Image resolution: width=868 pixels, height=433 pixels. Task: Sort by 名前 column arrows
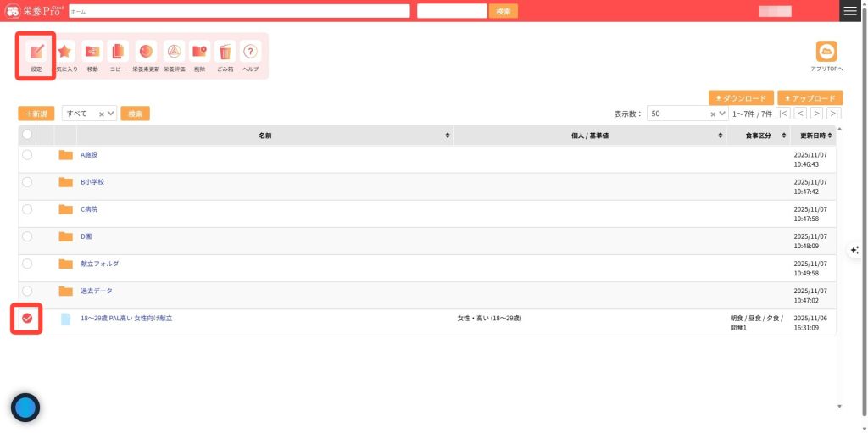pos(448,136)
